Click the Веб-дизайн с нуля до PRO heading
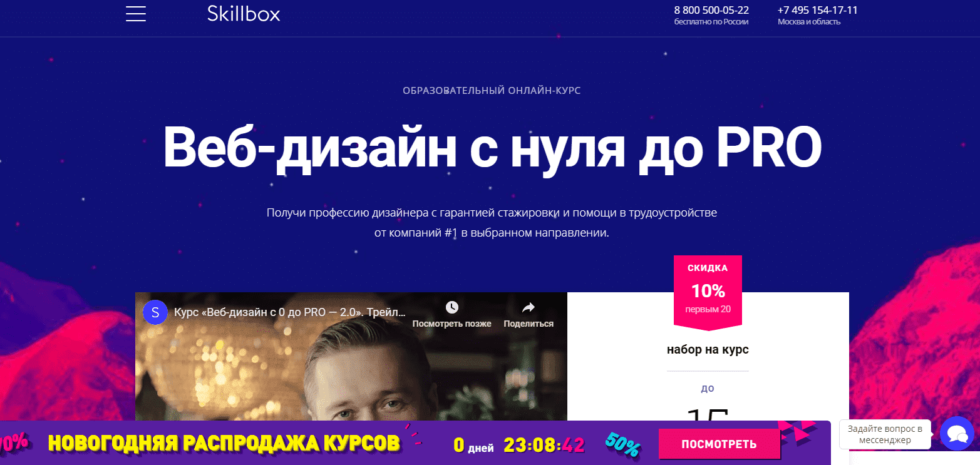The width and height of the screenshot is (980, 465). tap(492, 148)
